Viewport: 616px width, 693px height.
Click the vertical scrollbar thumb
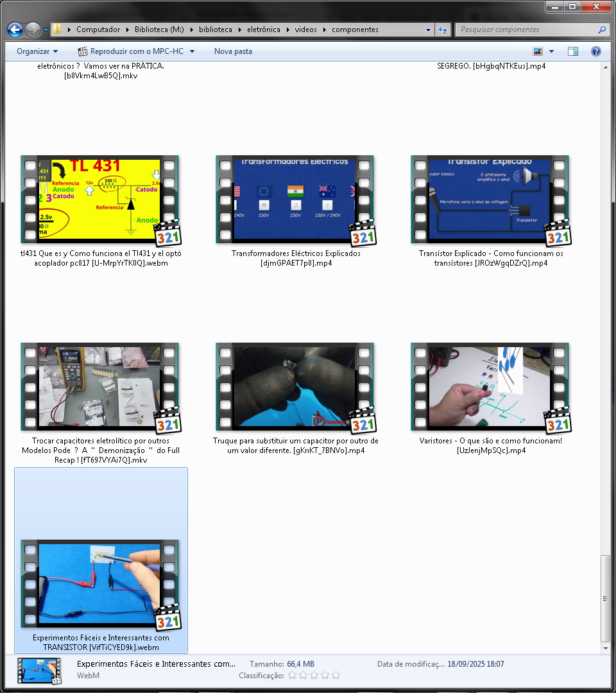[x=605, y=599]
